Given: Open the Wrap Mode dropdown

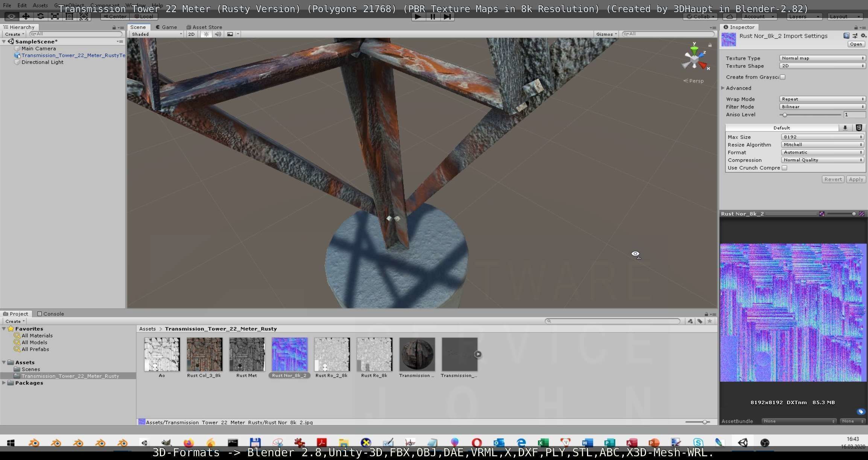Looking at the screenshot, I should coord(822,99).
